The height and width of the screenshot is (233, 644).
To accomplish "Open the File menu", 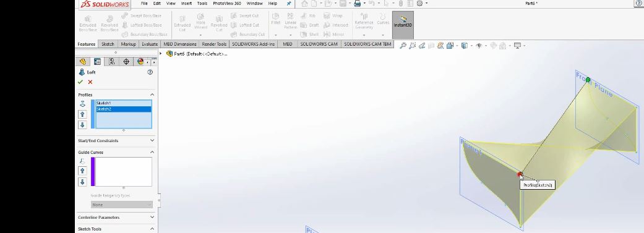I will (x=144, y=3).
